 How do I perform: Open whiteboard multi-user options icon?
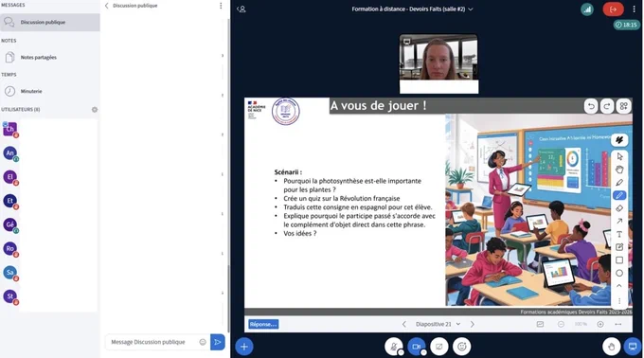[x=623, y=106]
